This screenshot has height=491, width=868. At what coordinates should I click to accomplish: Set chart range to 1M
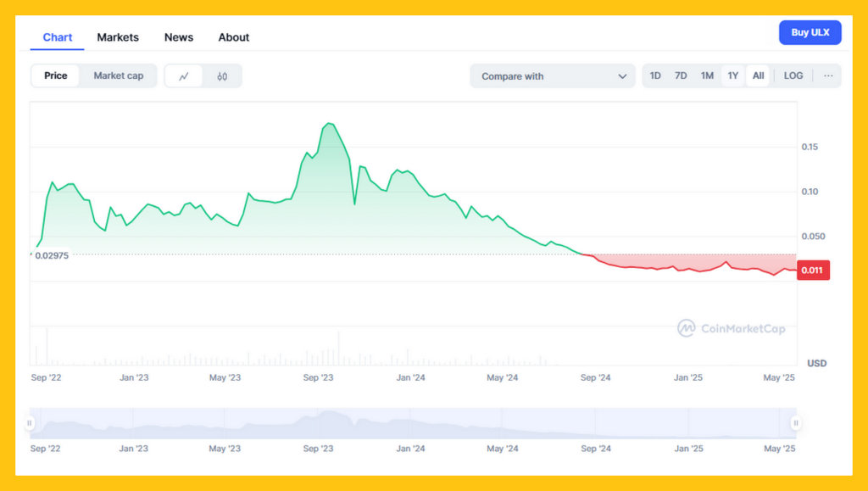707,75
